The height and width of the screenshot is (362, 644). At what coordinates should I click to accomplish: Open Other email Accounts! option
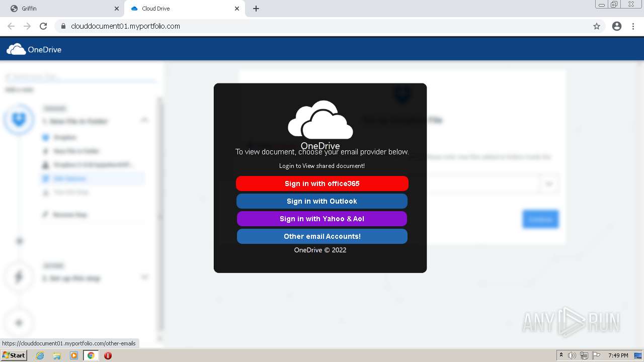(322, 236)
